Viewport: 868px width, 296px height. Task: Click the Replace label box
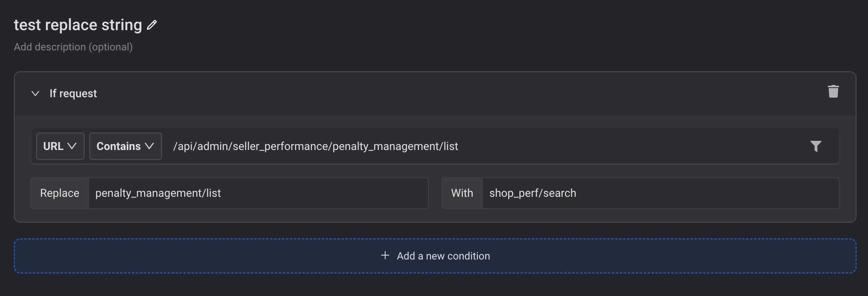60,193
